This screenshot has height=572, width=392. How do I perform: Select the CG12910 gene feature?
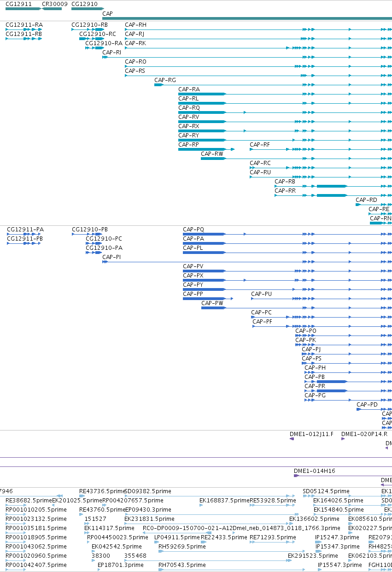(x=88, y=8)
